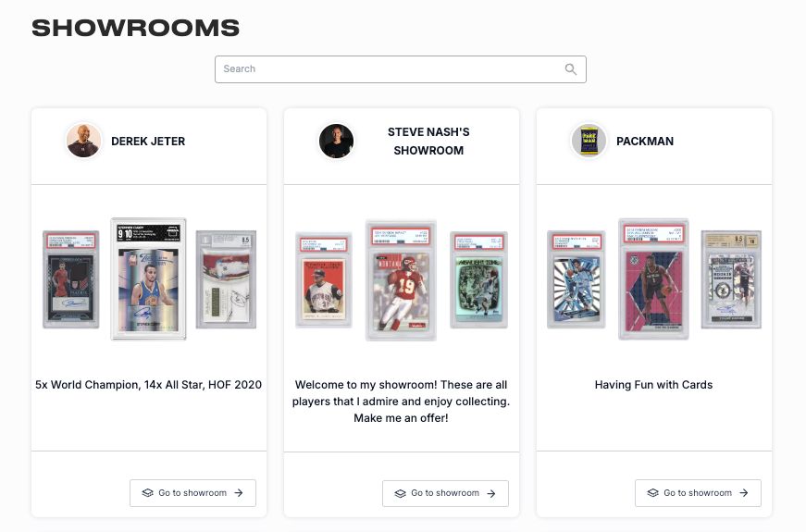Focus the showrooms Search input field

pyautogui.click(x=401, y=69)
